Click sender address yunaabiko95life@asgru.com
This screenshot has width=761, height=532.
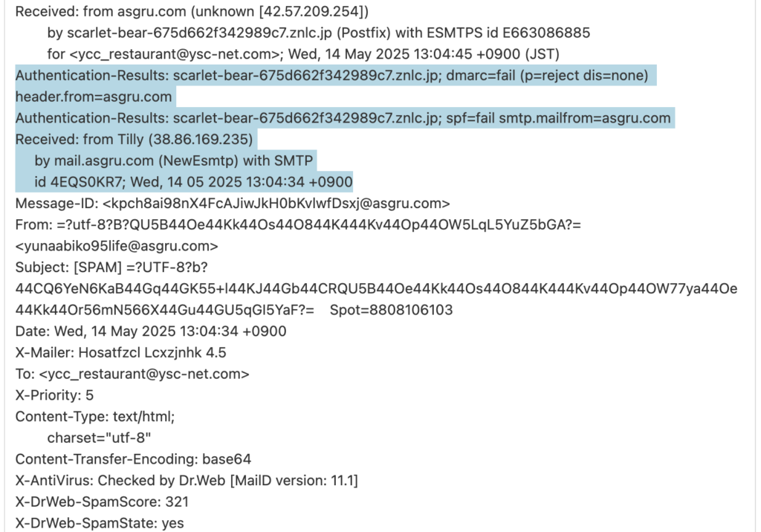(117, 246)
